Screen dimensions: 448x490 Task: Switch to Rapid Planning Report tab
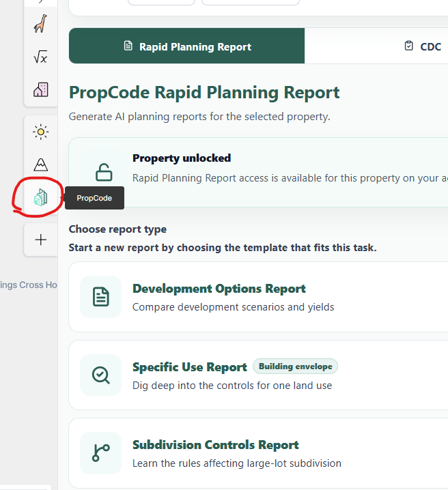point(186,46)
